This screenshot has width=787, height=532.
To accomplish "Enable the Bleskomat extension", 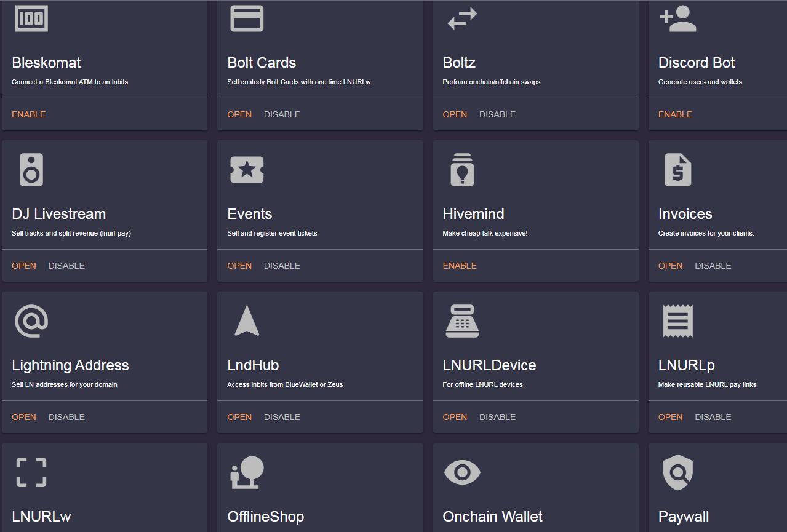I will click(x=28, y=114).
